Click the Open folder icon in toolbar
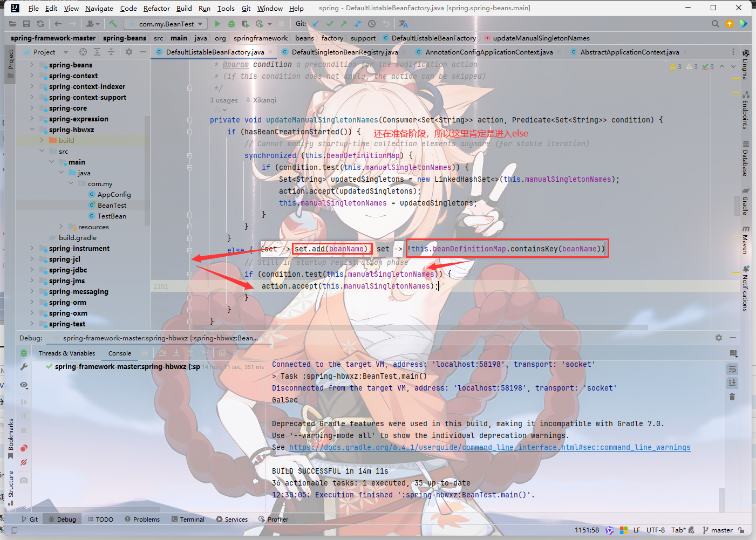The width and height of the screenshot is (756, 540). (x=12, y=24)
